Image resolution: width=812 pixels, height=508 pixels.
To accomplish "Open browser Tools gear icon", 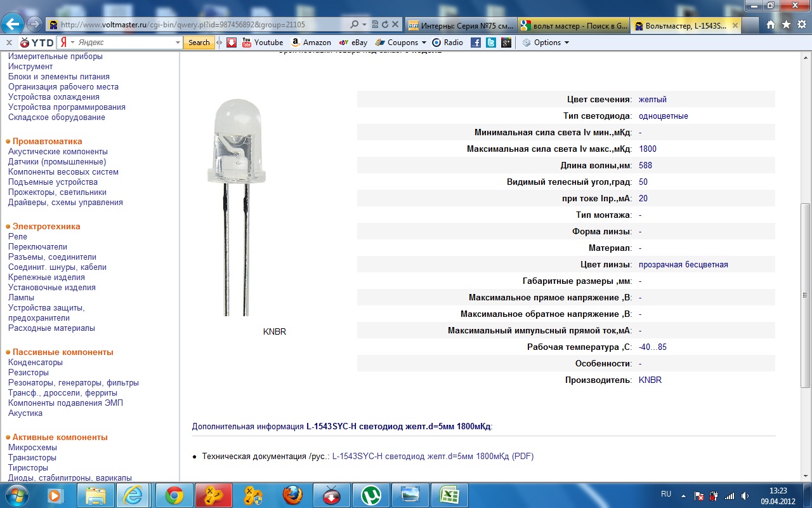I will point(801,25).
